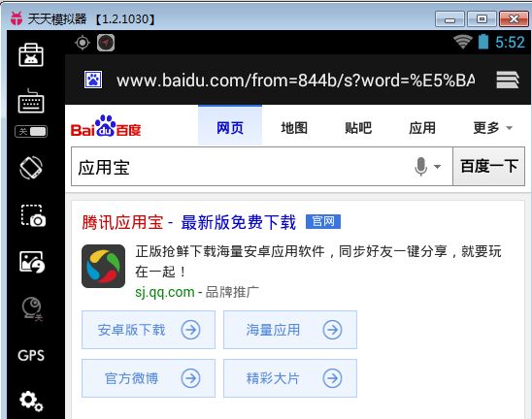Toggle the webcam off icon
The height and width of the screenshot is (419, 532).
tap(32, 308)
